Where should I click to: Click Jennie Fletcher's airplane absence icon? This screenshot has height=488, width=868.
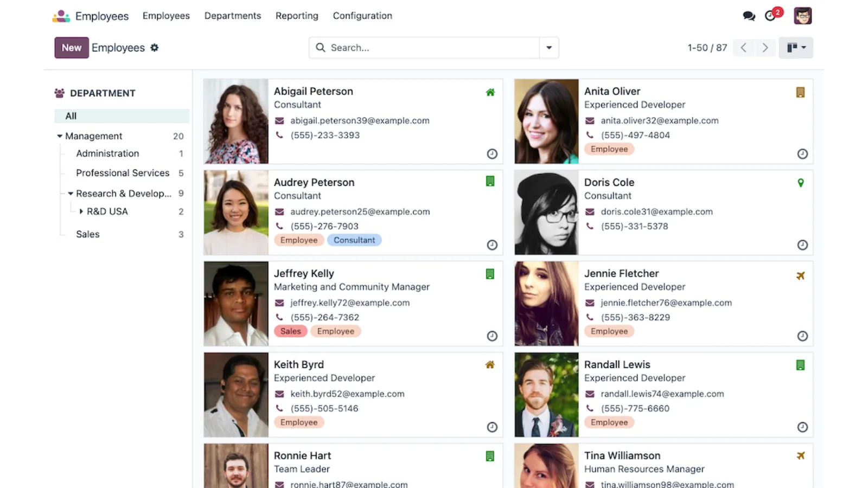[800, 275]
